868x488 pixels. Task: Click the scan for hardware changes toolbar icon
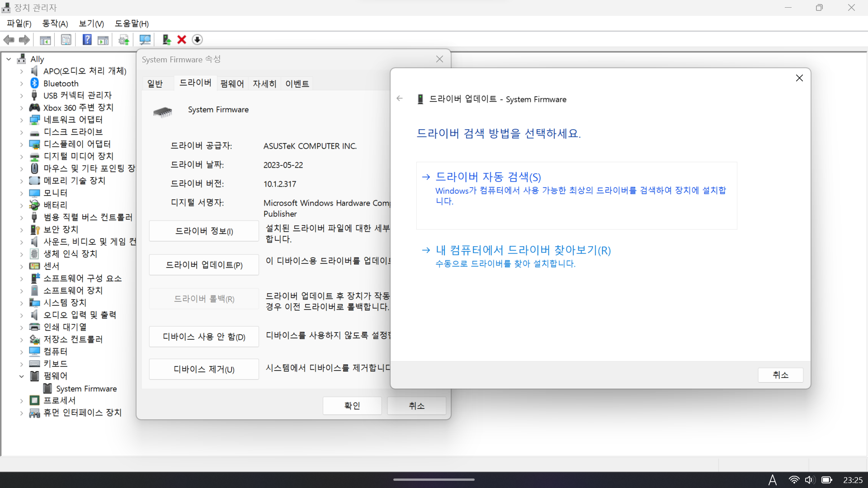point(145,40)
